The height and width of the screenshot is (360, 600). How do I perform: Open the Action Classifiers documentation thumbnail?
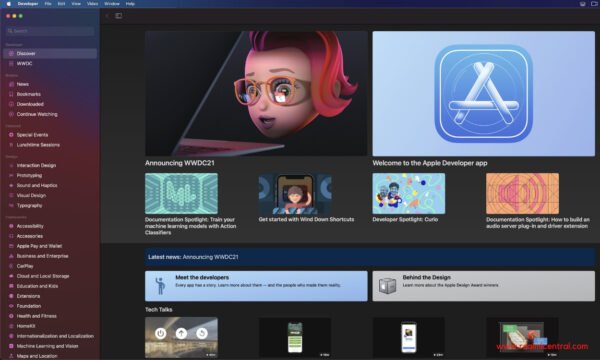[x=181, y=194]
